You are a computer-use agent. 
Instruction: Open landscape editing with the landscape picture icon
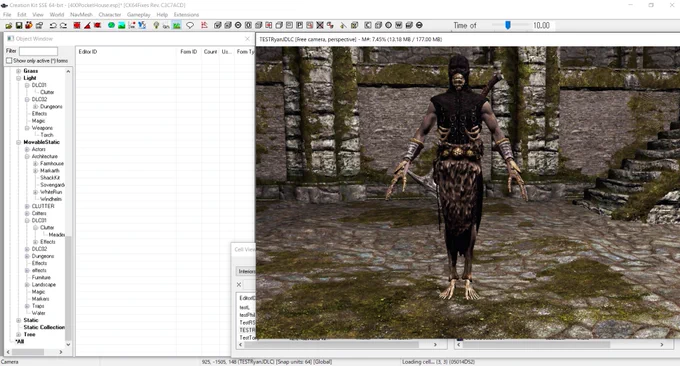[121, 26]
